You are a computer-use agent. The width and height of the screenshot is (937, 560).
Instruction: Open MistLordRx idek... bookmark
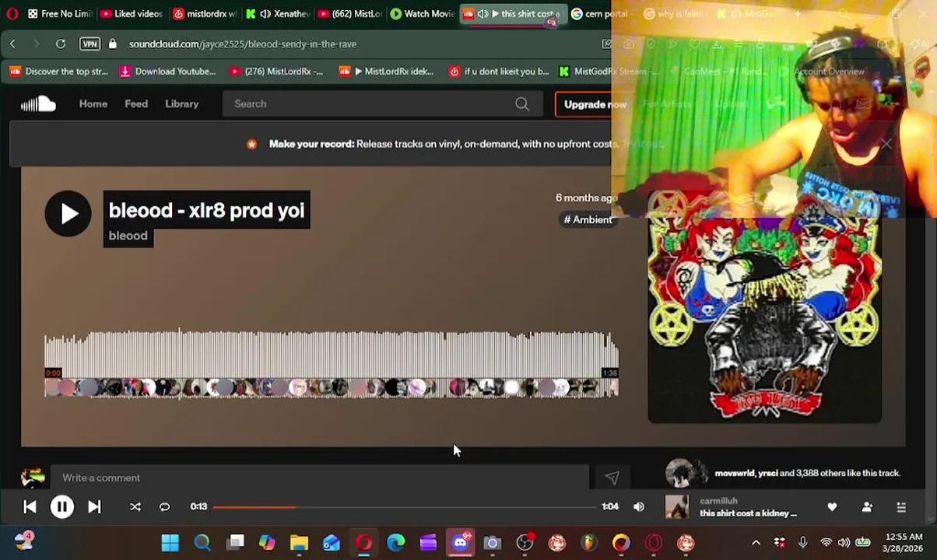[x=387, y=72]
